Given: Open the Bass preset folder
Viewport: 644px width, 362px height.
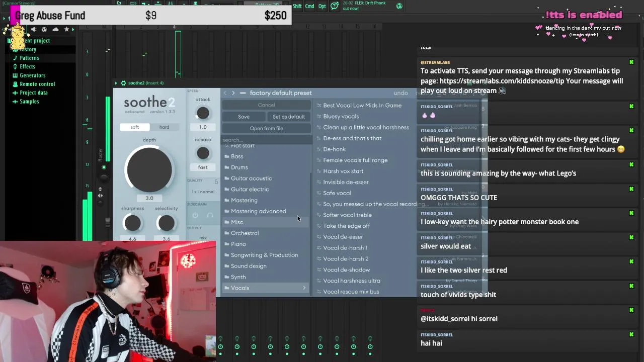Looking at the screenshot, I should pyautogui.click(x=265, y=156).
